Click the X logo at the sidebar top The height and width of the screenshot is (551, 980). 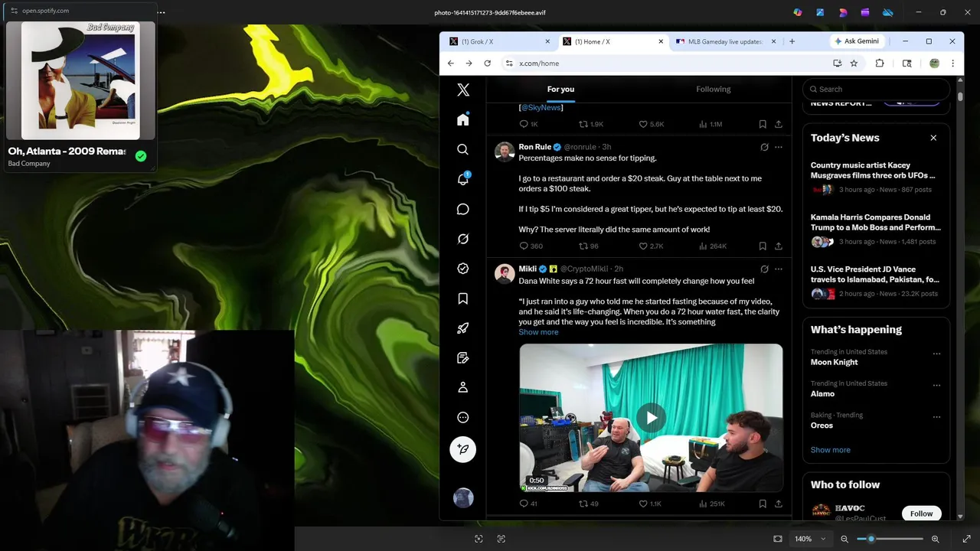click(462, 90)
